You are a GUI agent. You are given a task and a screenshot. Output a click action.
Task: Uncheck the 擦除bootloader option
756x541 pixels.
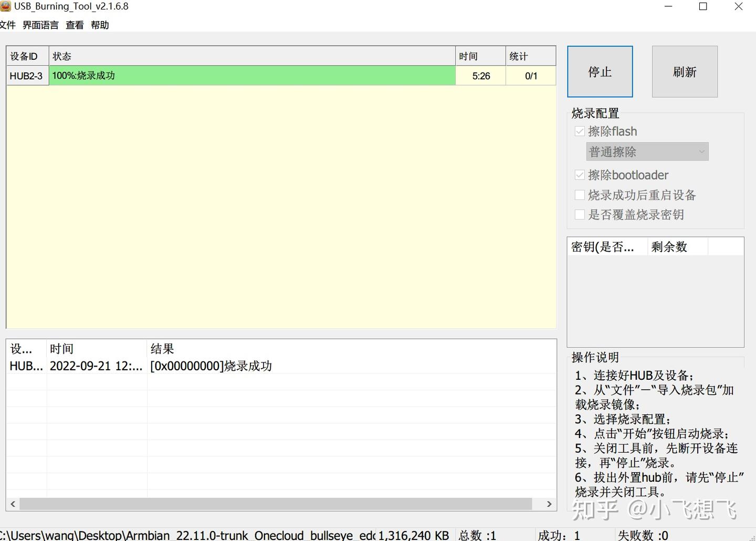click(x=580, y=174)
